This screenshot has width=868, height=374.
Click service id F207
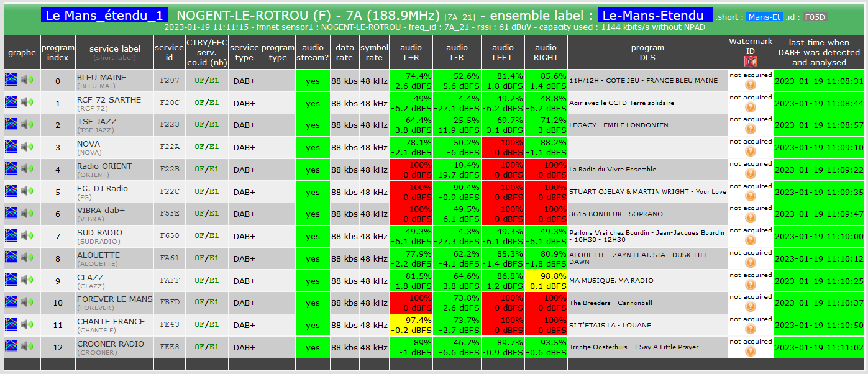click(170, 81)
